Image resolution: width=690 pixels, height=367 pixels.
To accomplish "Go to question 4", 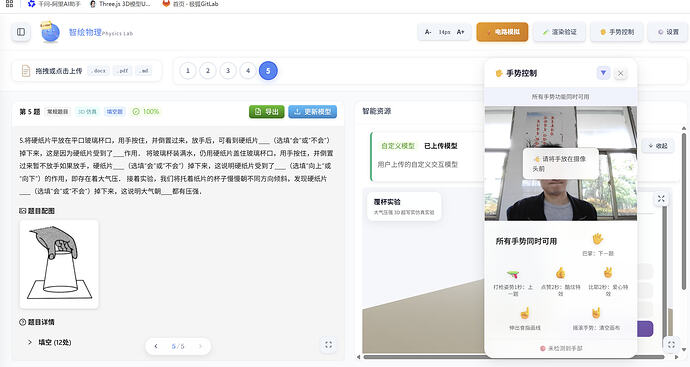I will [x=248, y=71].
